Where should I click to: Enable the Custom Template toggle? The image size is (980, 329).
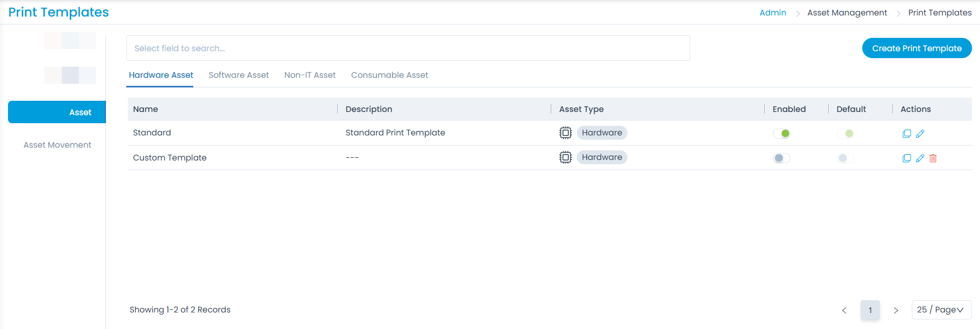click(x=781, y=158)
